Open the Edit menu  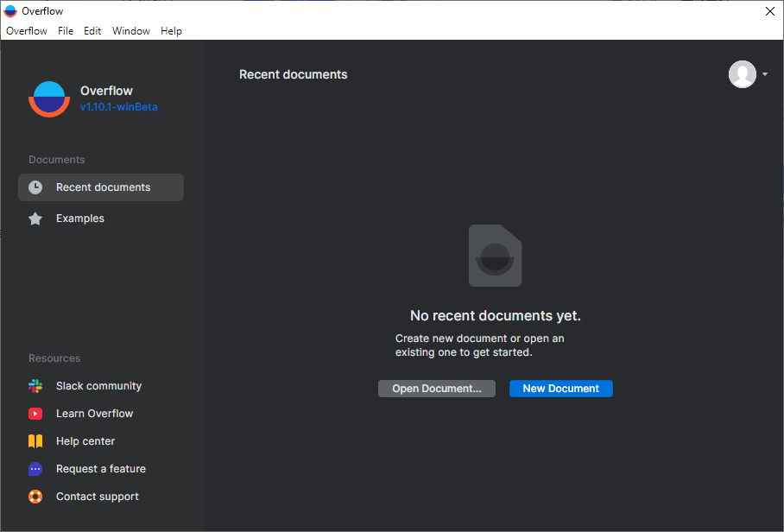[x=92, y=31]
